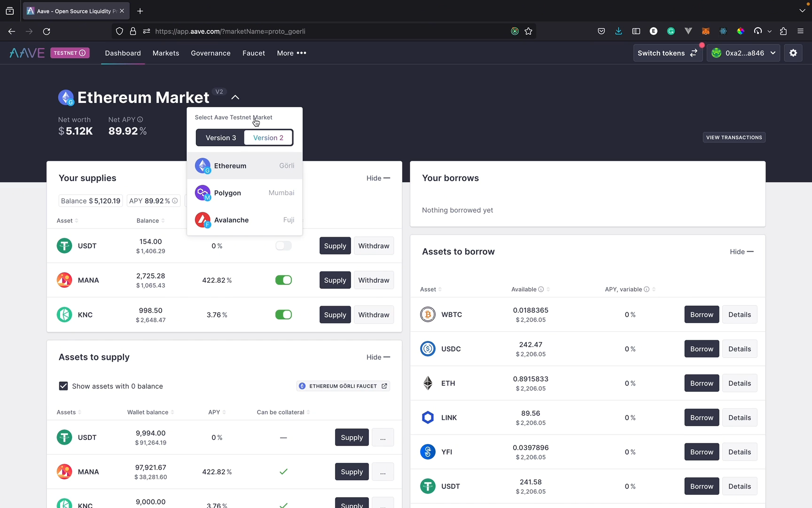Open the Faucet tab
The image size is (812, 508).
coord(254,53)
